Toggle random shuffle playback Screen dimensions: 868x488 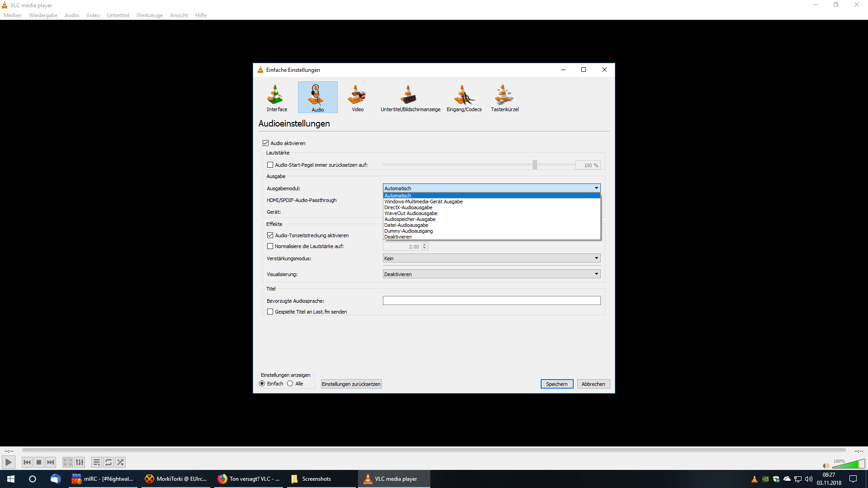[120, 462]
